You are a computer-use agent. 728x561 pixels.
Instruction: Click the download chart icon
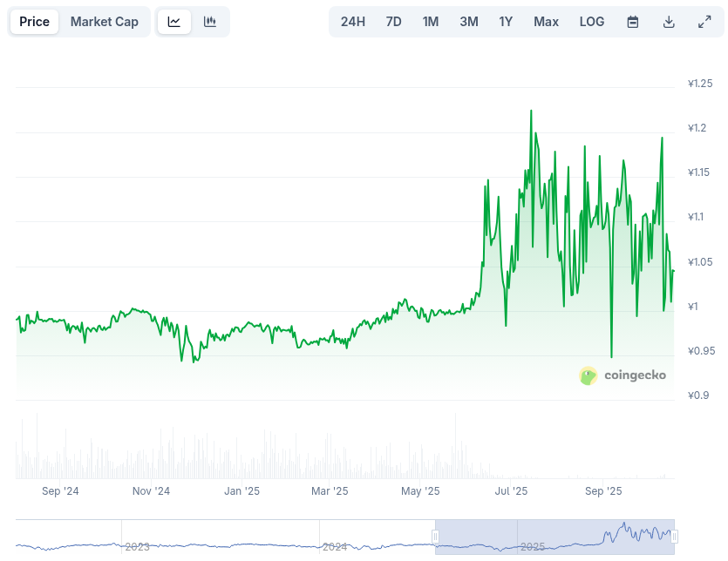coord(669,22)
